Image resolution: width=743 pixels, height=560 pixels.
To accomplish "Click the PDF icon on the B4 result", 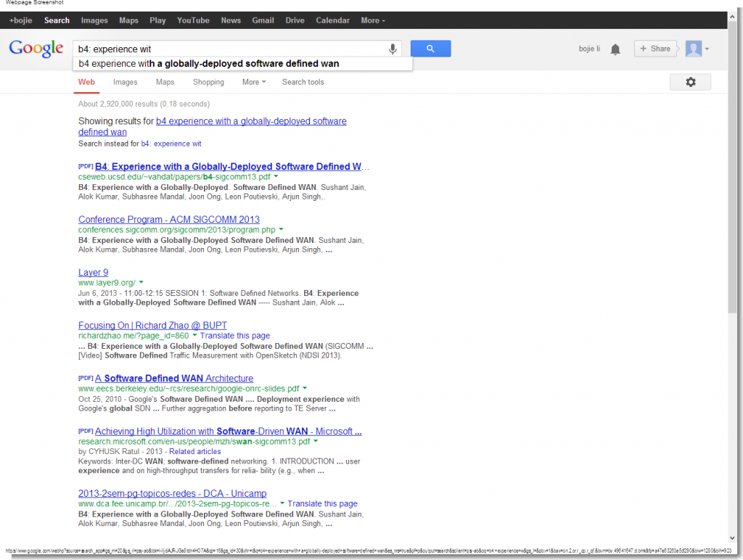I will click(86, 166).
